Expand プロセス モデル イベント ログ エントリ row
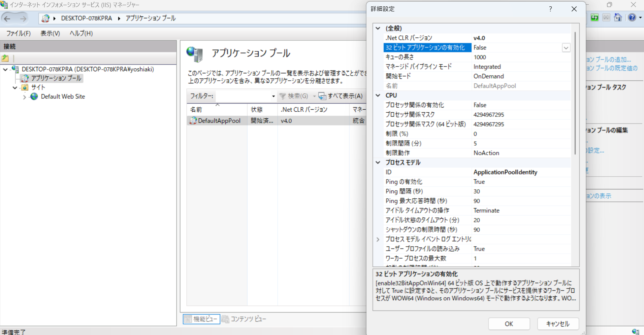Viewport: 644px width, 335px height. coord(378,239)
